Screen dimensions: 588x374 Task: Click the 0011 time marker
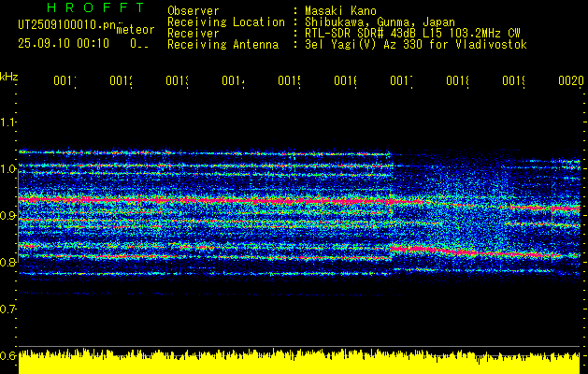coord(65,80)
